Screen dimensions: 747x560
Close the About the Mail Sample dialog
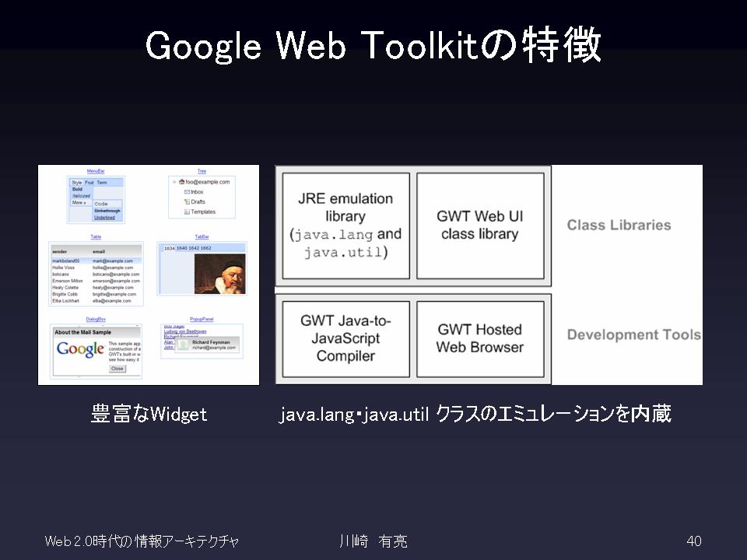117,369
